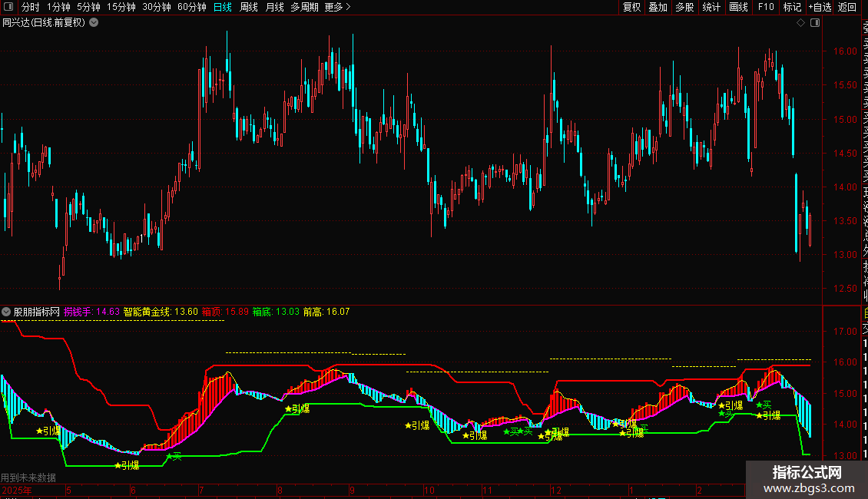
Task: Click the 统计 statistics button
Action: click(x=711, y=7)
